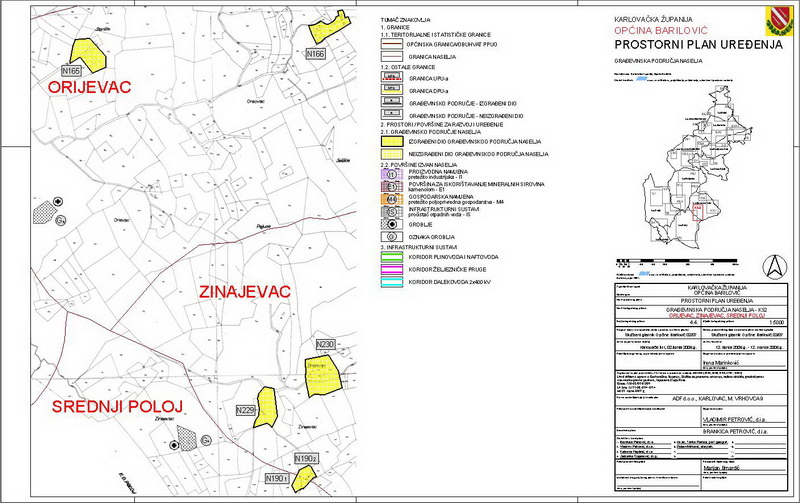800x503 pixels.
Task: Click the hatched cemetery area near Orijevac
Action: click(43, 212)
